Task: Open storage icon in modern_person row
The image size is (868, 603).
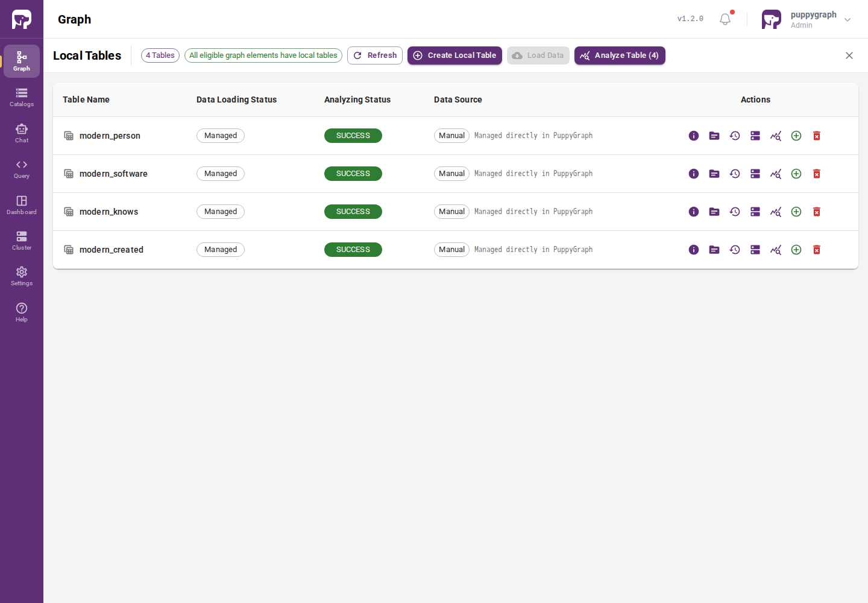Action: [x=755, y=136]
